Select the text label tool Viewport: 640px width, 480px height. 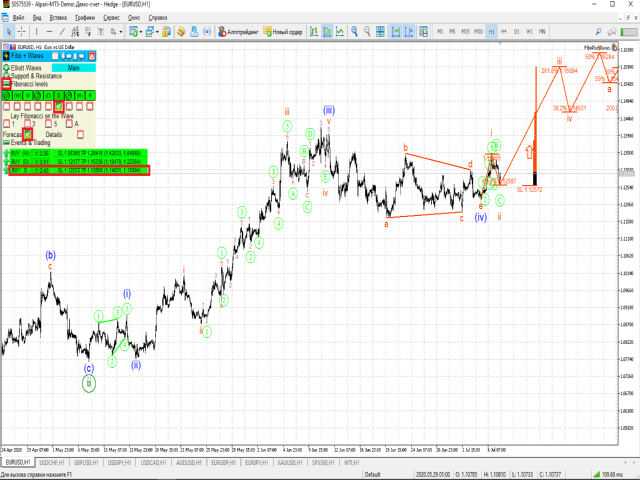pos(101,31)
